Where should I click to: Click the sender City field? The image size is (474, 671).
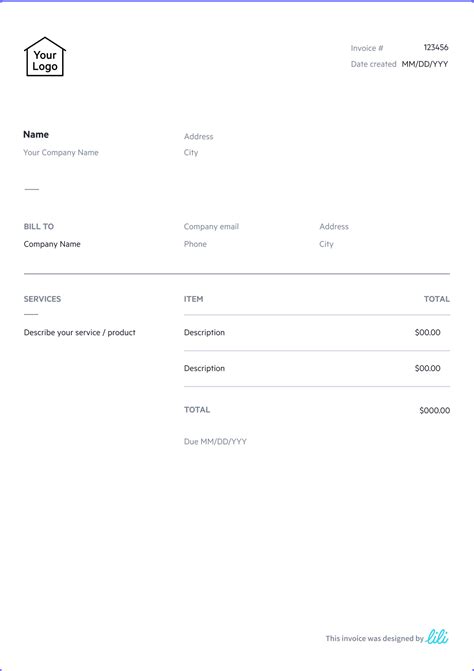pos(191,153)
